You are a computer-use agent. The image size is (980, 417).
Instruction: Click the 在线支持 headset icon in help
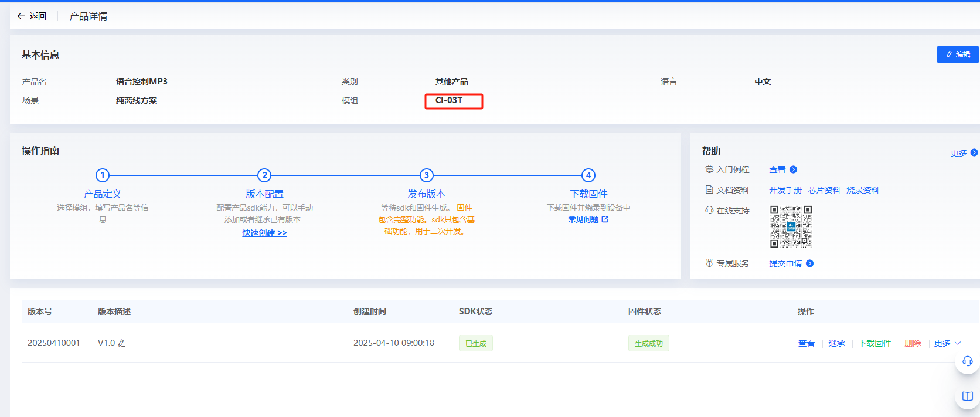tap(709, 210)
